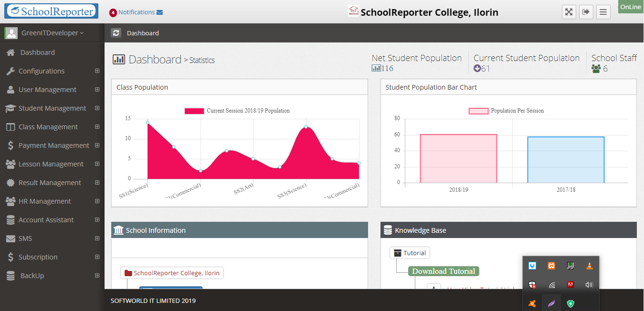
Task: Click the BackUp database icon
Action: 11,276
